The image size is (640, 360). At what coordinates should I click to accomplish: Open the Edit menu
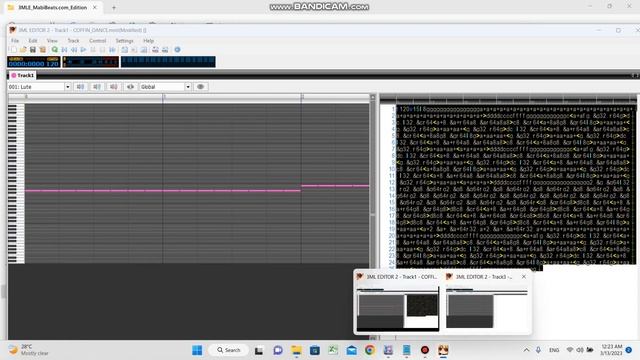click(33, 41)
